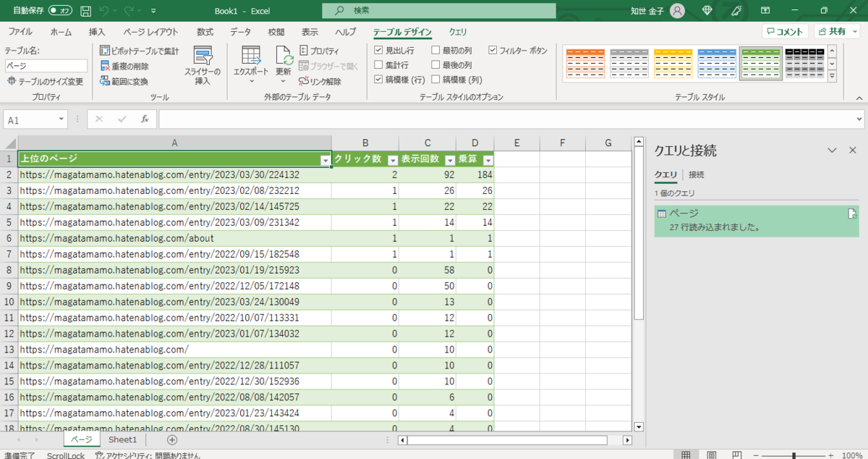Click Resize Table (テーブルのサイズ変更)
The image size is (868, 459).
44,81
